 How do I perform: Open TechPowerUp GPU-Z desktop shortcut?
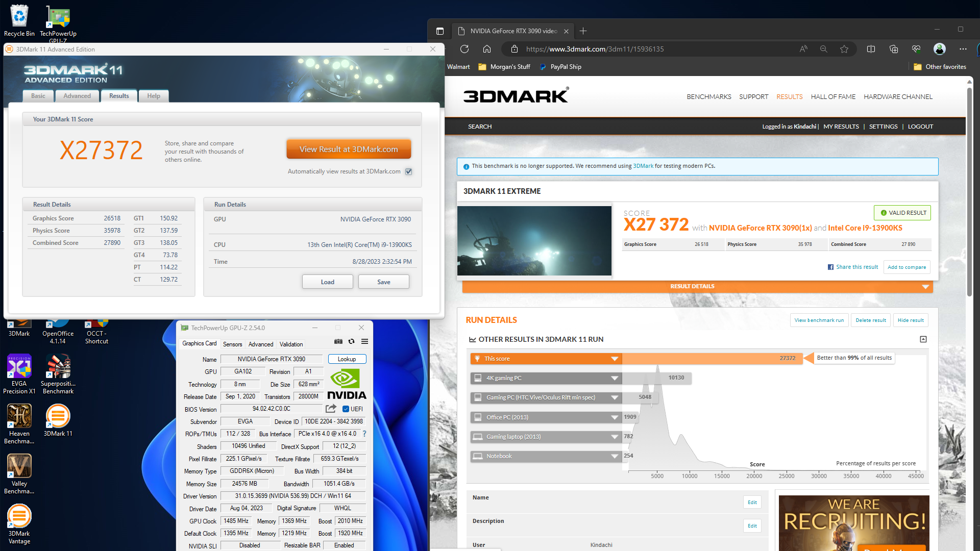coord(58,23)
